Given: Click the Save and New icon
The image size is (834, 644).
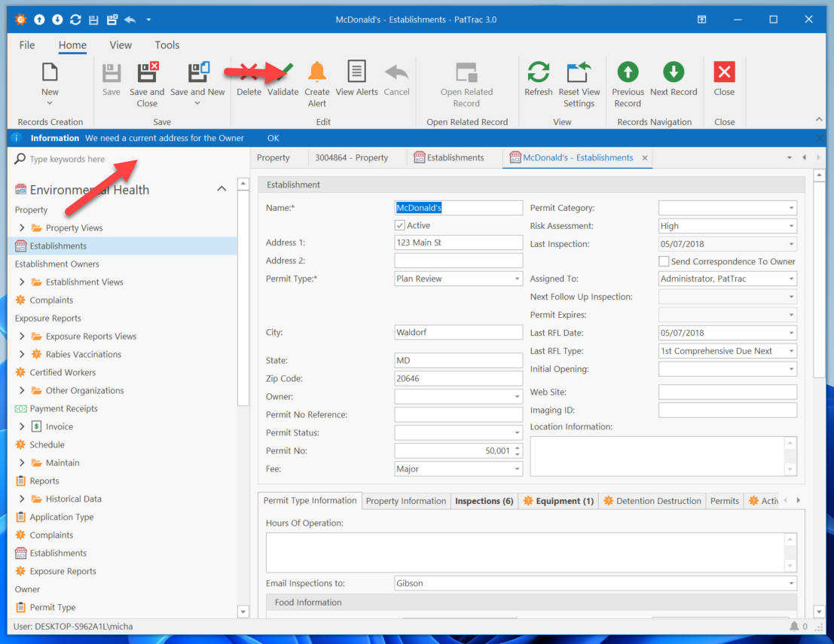Looking at the screenshot, I should coord(198,72).
